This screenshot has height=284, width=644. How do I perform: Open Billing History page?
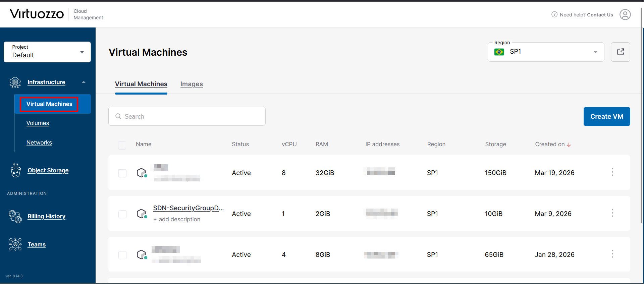click(46, 216)
